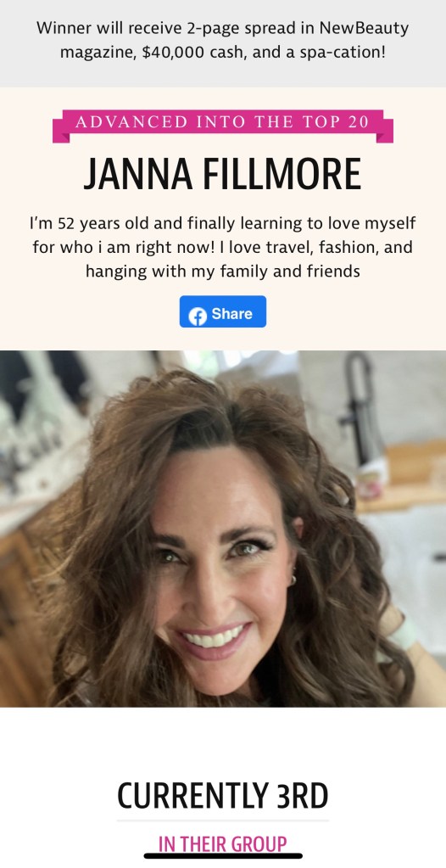Screen dimensions: 446x868
Task: Tap the bio line about family and friends
Action: tap(222, 272)
